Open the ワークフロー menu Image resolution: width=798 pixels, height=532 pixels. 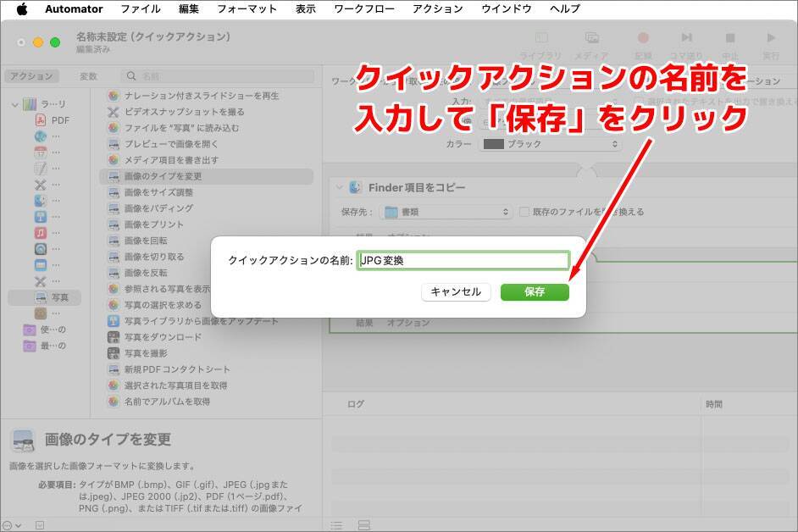364,8
